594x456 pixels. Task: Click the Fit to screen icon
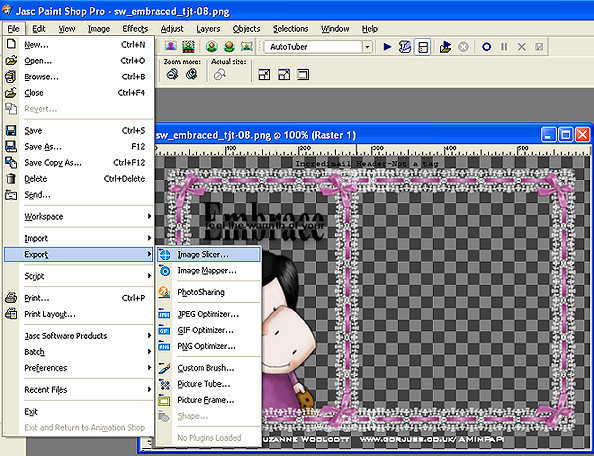point(303,75)
